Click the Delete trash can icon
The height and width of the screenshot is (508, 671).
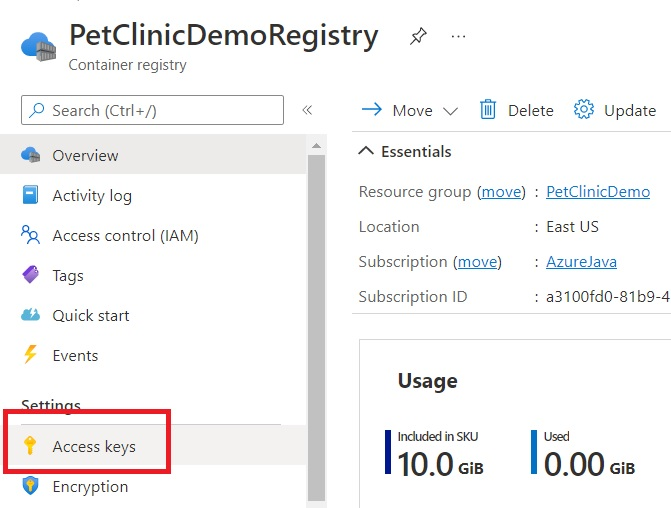[487, 110]
